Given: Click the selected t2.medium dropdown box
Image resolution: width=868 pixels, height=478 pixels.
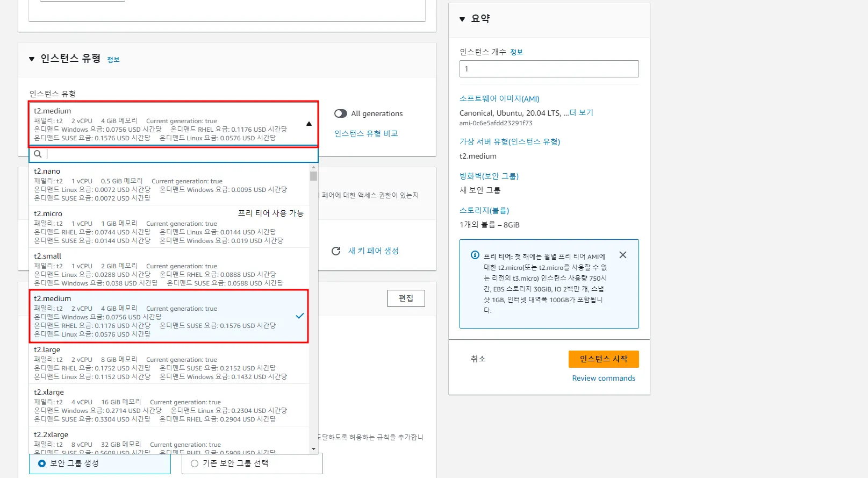Looking at the screenshot, I should click(174, 124).
